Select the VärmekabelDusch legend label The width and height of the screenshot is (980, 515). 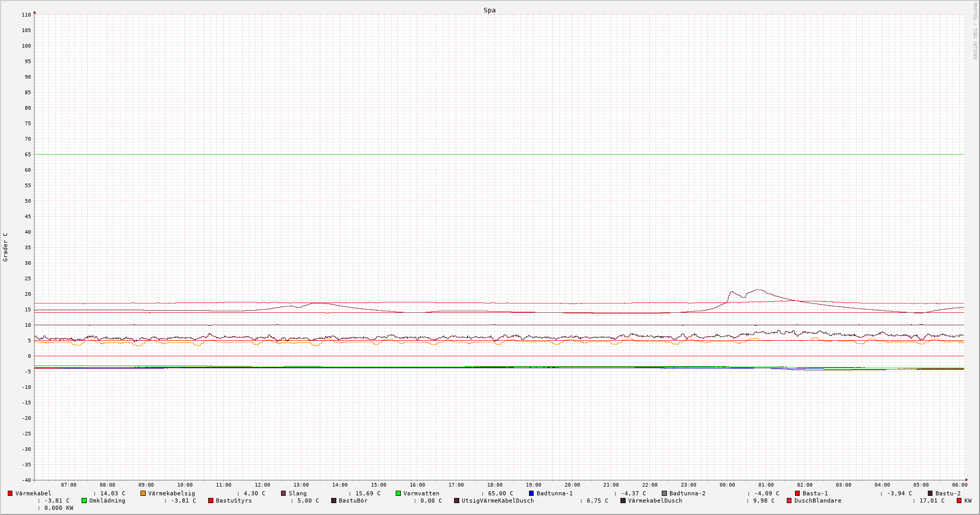(x=655, y=501)
